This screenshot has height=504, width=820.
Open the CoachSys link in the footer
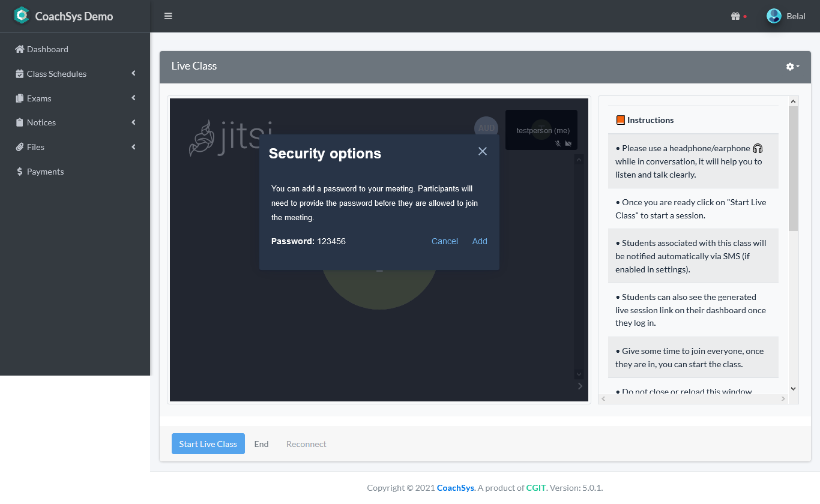click(x=455, y=488)
